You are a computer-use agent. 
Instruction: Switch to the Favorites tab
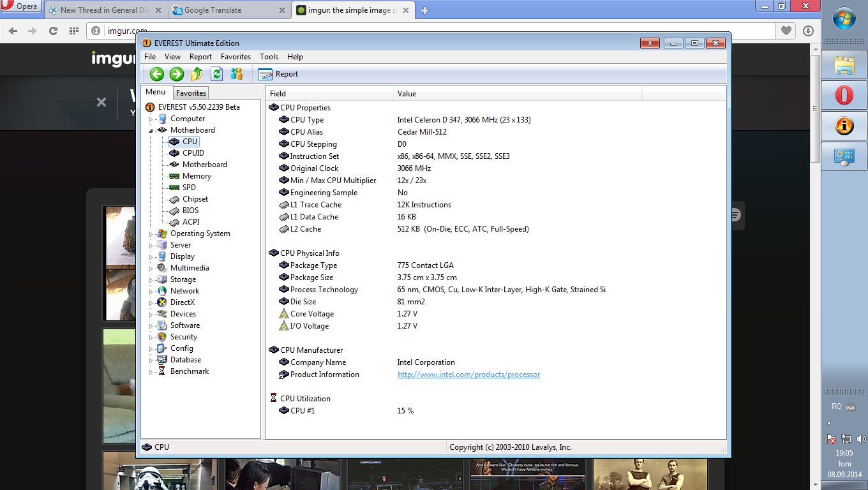click(x=191, y=93)
